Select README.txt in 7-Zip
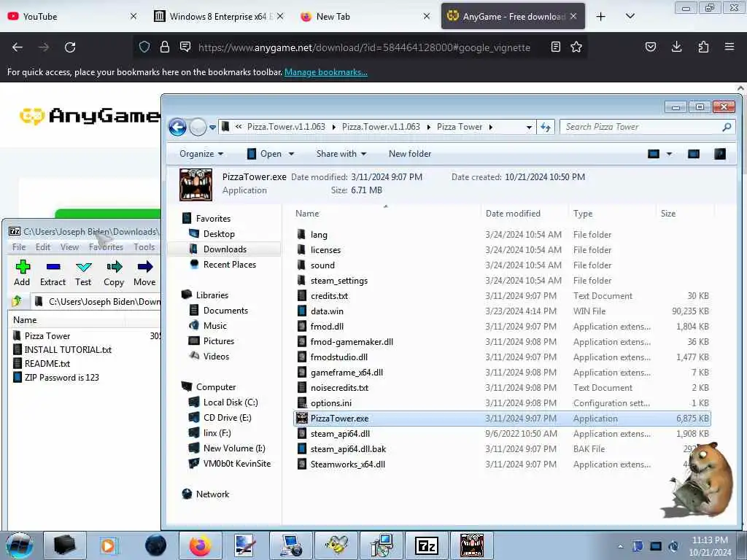Viewport: 747px width, 560px height. (x=47, y=364)
